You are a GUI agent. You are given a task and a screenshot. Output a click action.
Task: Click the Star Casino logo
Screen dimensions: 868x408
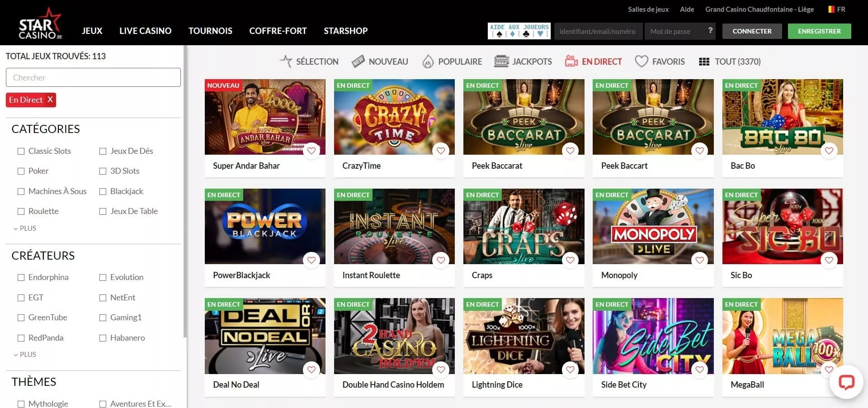point(40,23)
